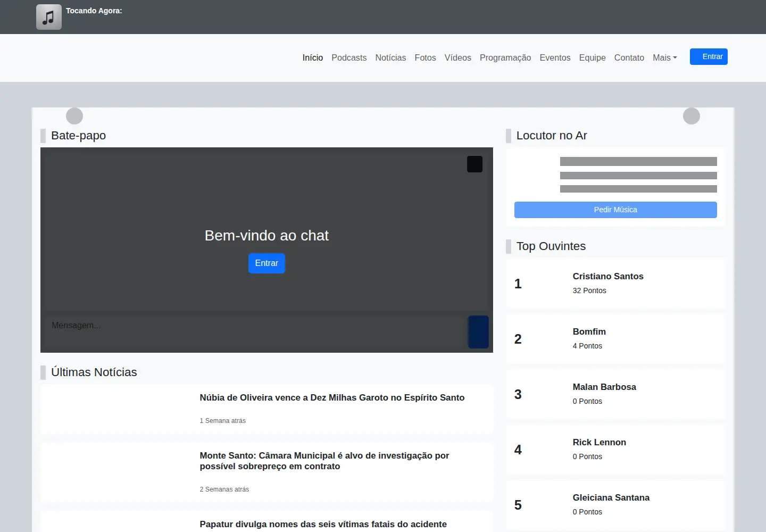This screenshot has height=532, width=766.
Task: Click the gray circle above Bate-papo
Action: (74, 116)
